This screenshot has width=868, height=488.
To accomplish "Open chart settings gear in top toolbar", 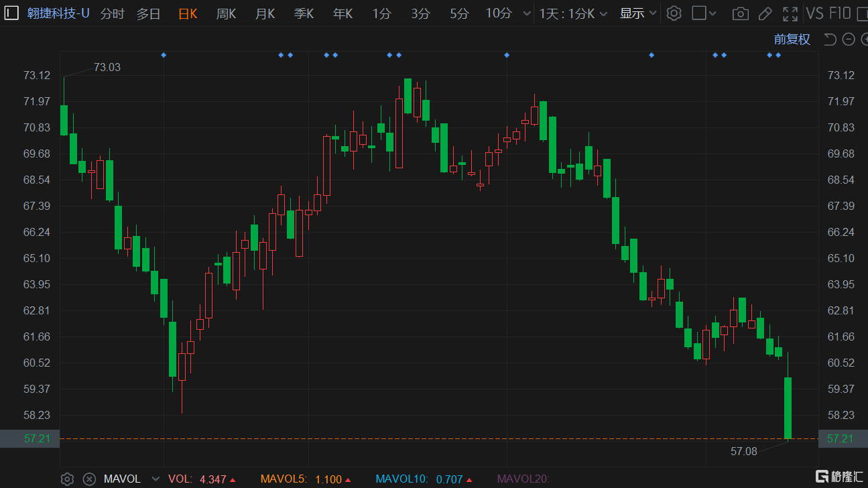I will 674,13.
